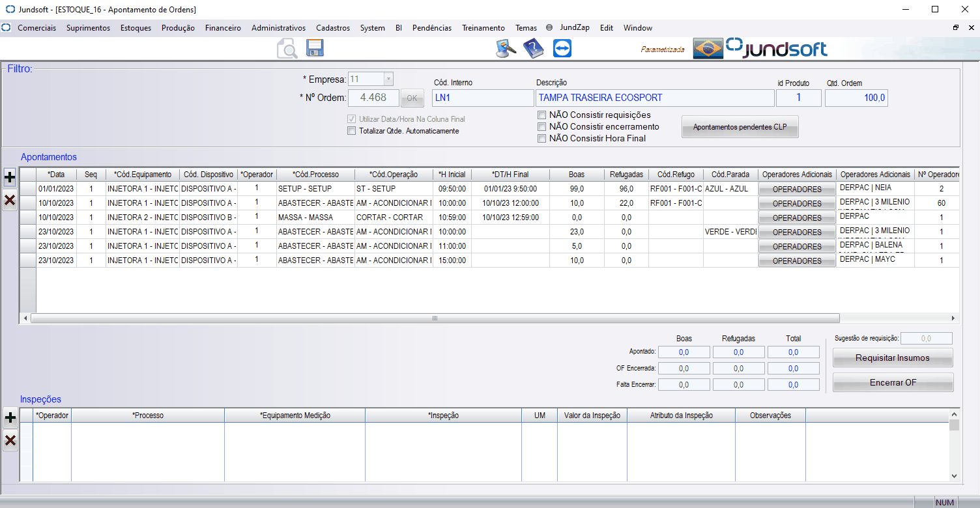Viewport: 980px width, 508px height.
Task: Open the Administrativos menu
Action: click(x=278, y=28)
